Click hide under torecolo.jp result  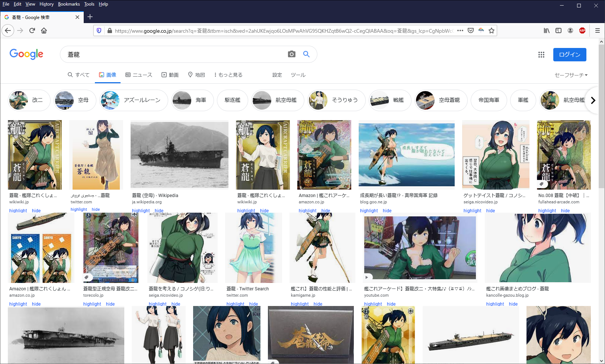[x=110, y=304]
